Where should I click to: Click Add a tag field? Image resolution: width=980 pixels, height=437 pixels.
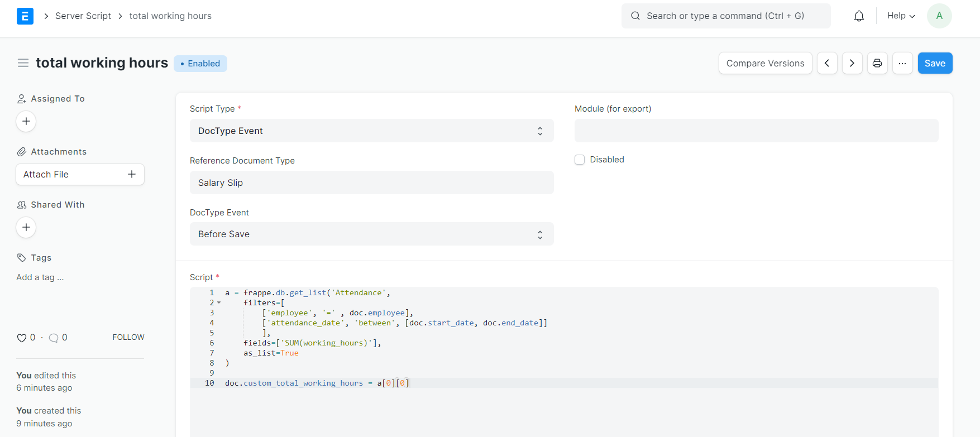tap(40, 277)
